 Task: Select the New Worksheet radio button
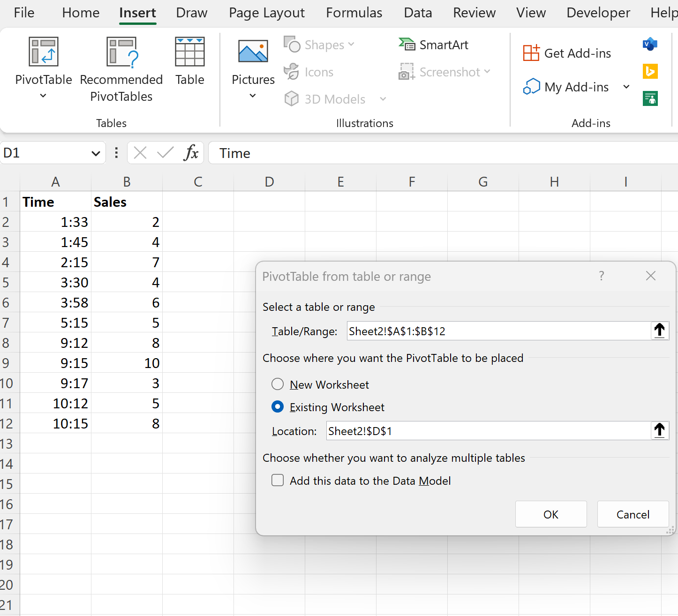[277, 384]
